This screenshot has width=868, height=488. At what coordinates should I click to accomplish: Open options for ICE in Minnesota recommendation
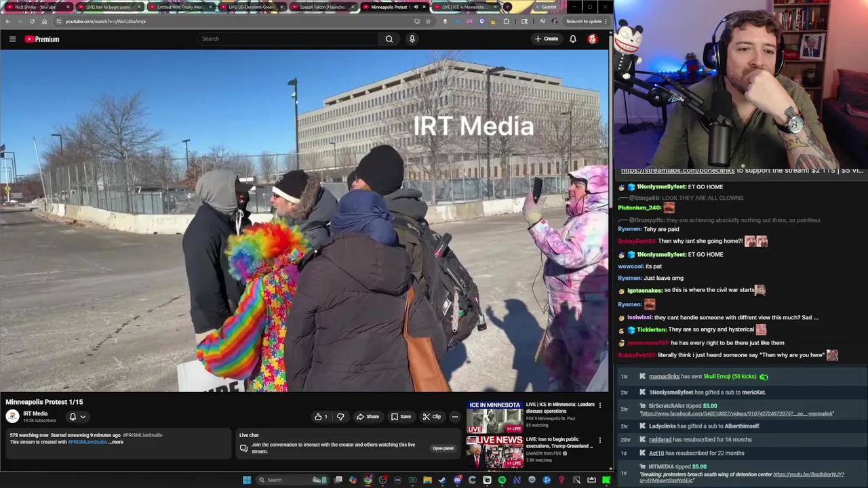click(599, 405)
